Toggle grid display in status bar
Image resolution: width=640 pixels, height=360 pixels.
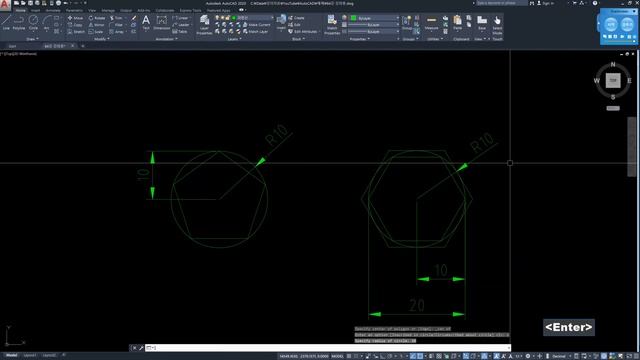click(349, 356)
